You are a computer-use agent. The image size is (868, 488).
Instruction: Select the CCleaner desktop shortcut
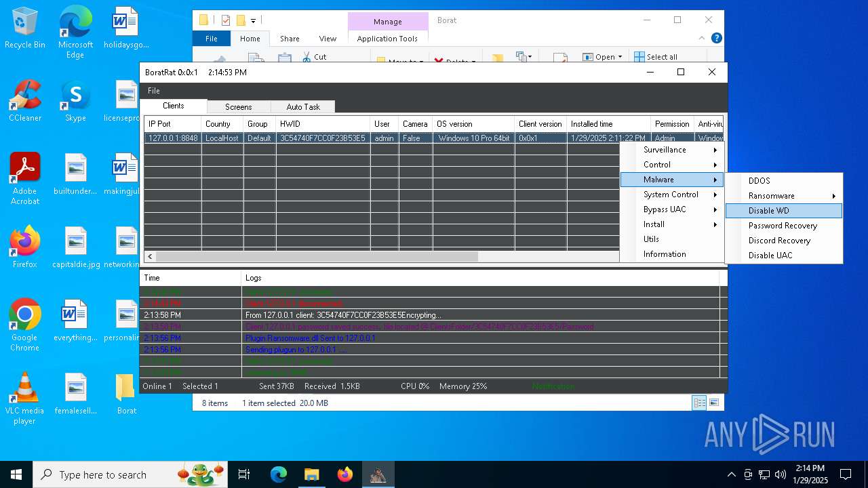[25, 101]
